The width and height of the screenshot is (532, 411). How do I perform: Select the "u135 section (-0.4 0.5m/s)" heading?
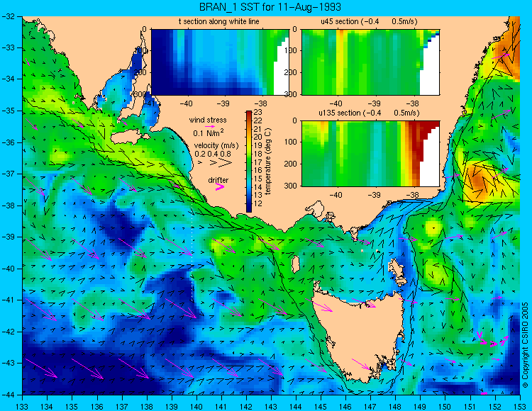(369, 113)
